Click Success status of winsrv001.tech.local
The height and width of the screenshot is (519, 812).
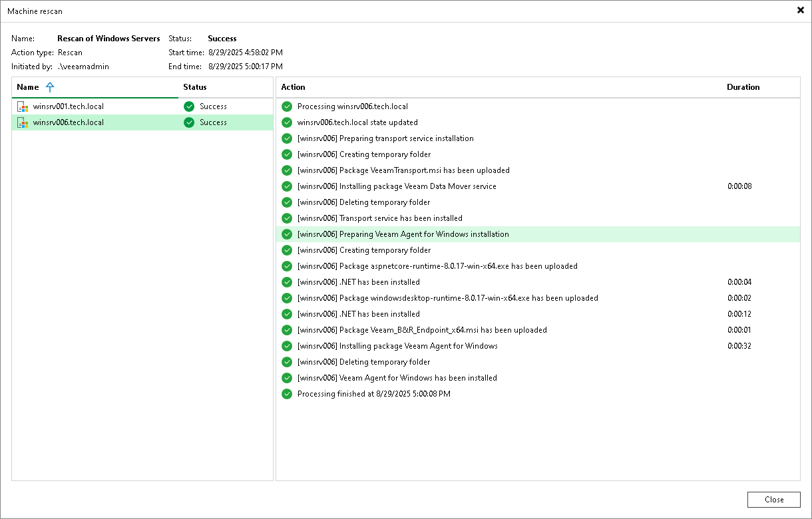(213, 106)
